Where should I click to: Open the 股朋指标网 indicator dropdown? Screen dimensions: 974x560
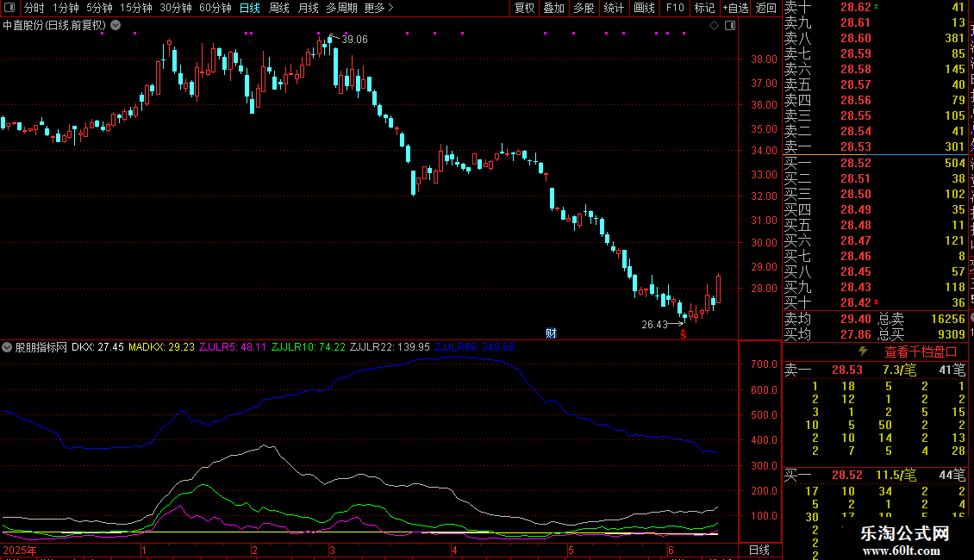point(7,347)
